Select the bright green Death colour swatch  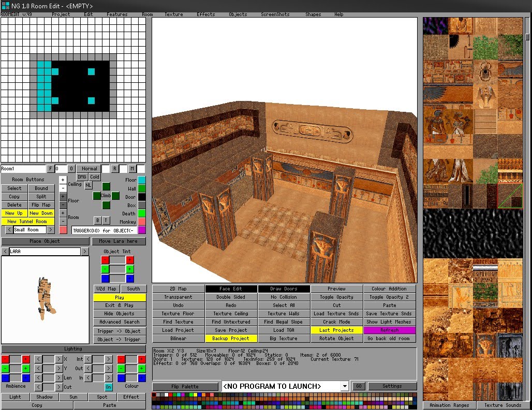(142, 213)
